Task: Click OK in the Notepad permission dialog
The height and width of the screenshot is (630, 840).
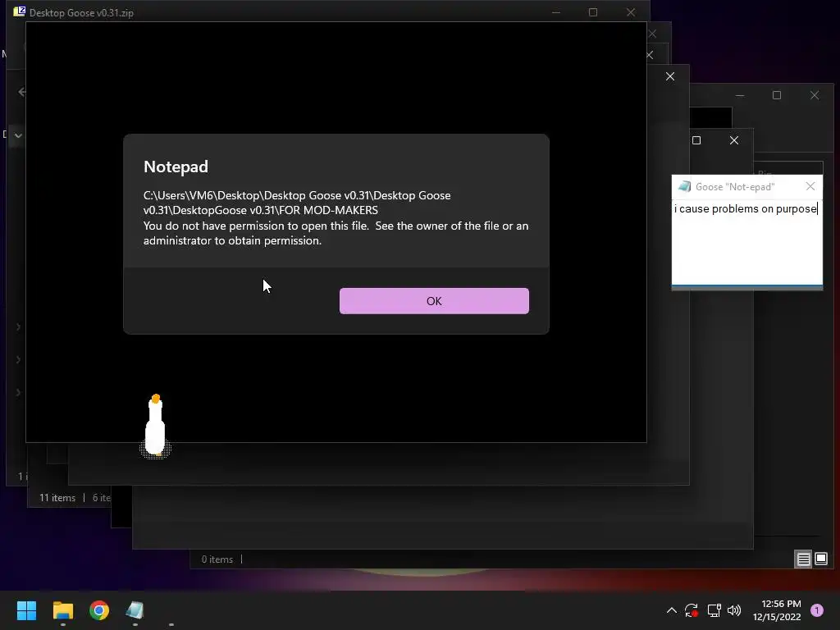Action: 434,301
